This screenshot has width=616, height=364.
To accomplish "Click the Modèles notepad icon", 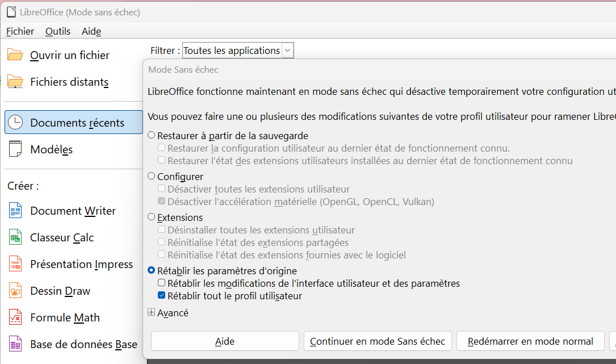I will coord(15,149).
